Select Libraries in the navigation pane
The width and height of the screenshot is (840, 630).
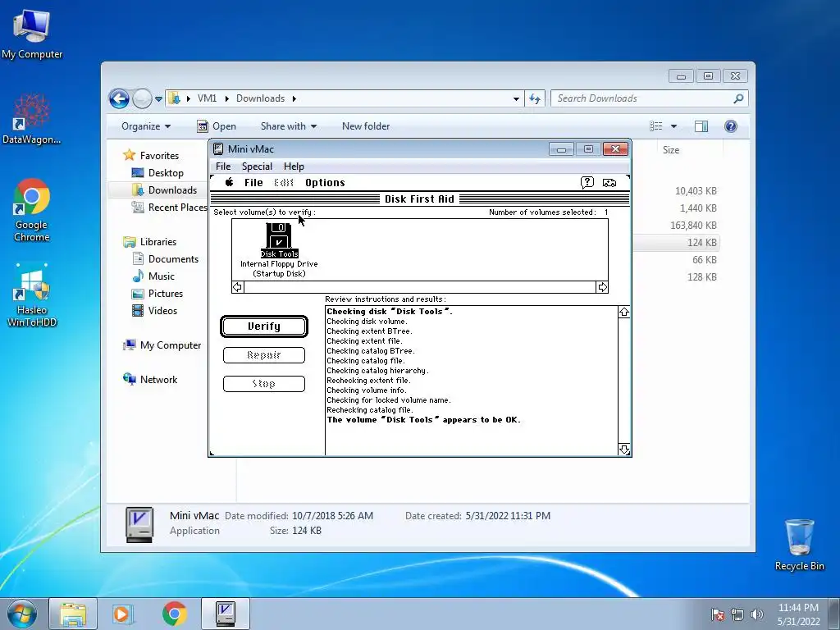coord(158,242)
